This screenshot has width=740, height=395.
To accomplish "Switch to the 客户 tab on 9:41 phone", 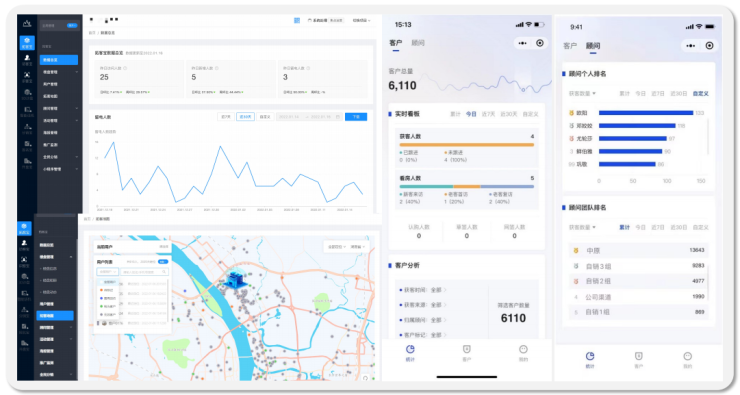I will (x=570, y=46).
